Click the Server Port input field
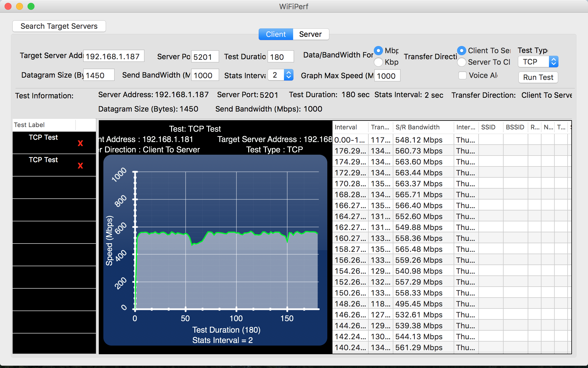Image resolution: width=588 pixels, height=368 pixels. click(205, 57)
